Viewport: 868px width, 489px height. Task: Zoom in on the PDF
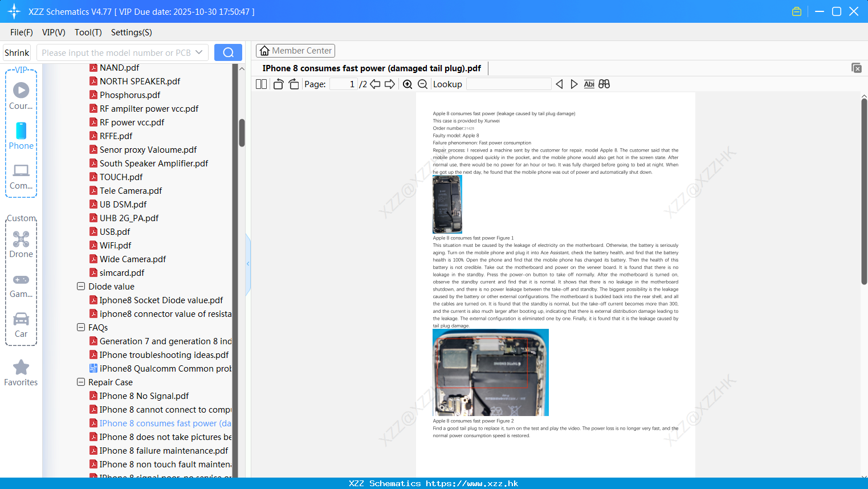coord(407,84)
